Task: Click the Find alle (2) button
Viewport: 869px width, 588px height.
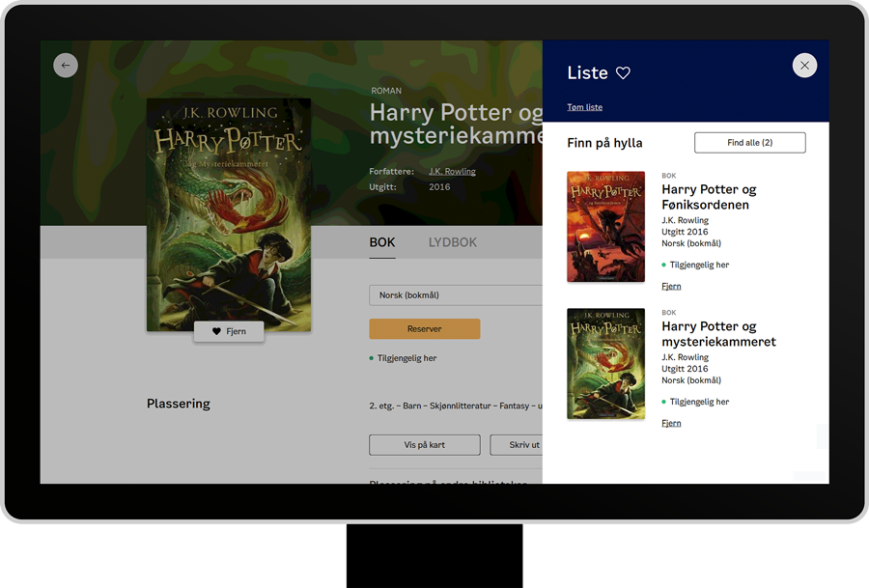Action: click(749, 142)
